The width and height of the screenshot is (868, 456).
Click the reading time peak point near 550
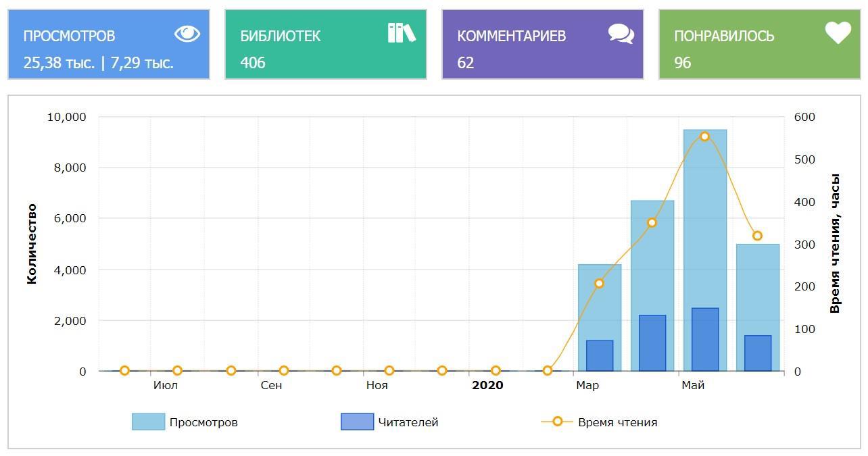(x=705, y=136)
